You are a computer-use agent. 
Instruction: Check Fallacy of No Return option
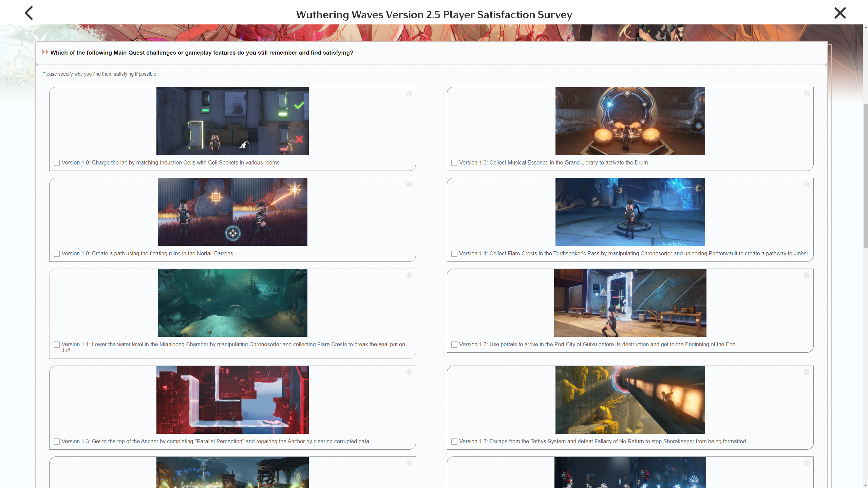pos(454,442)
